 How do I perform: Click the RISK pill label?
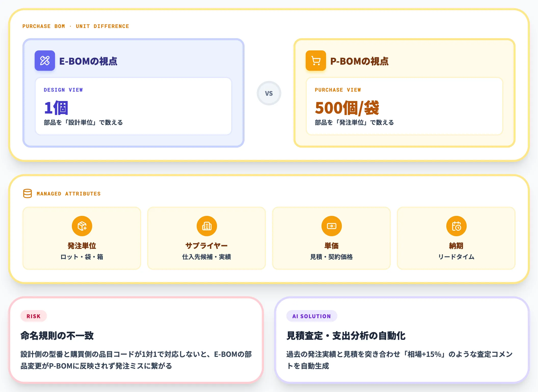[34, 316]
